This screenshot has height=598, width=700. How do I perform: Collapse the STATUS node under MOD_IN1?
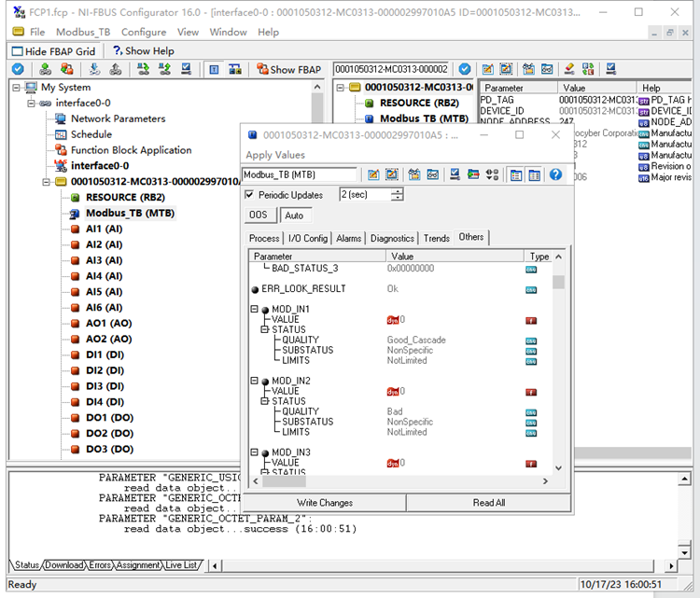[x=265, y=329]
